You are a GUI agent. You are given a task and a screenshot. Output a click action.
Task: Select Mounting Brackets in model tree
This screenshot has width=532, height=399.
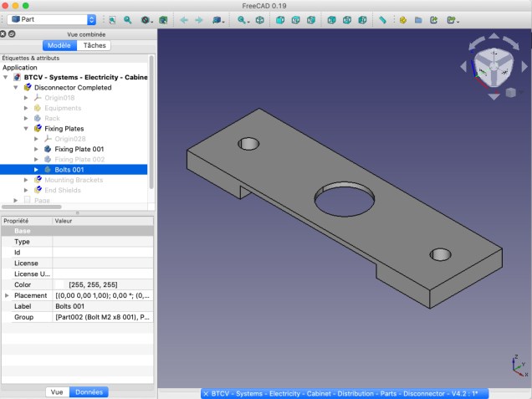[74, 180]
